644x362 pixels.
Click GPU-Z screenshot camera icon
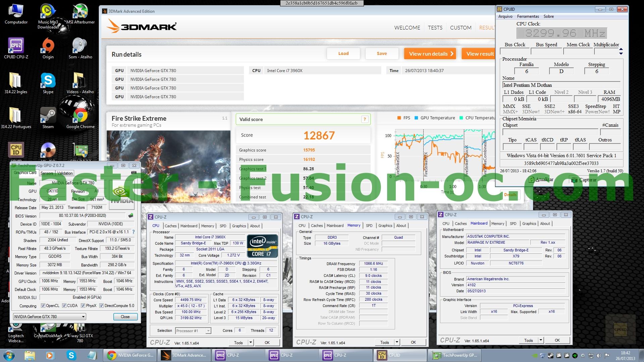coord(133,173)
